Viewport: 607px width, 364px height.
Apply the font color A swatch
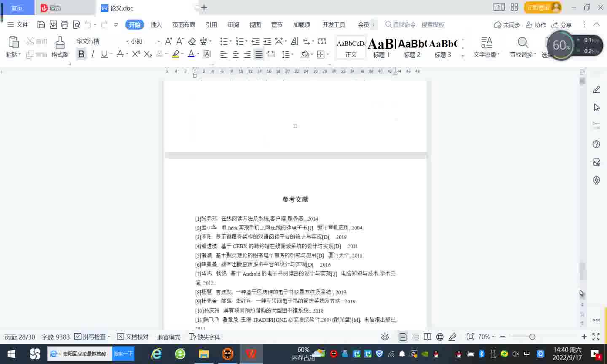[191, 54]
